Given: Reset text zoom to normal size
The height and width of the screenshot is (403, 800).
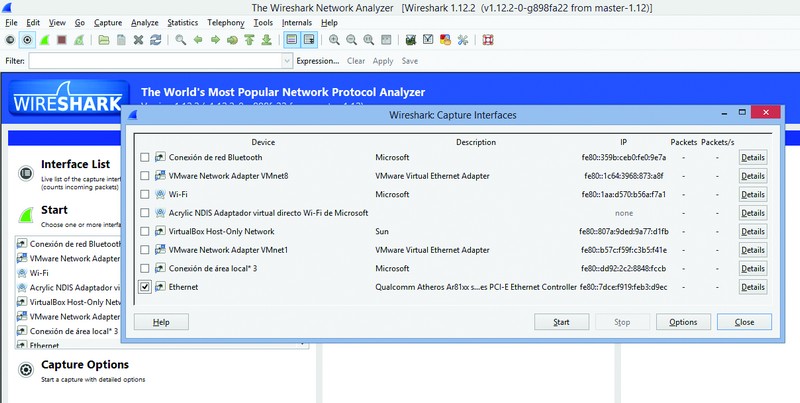Looking at the screenshot, I should click(x=369, y=40).
